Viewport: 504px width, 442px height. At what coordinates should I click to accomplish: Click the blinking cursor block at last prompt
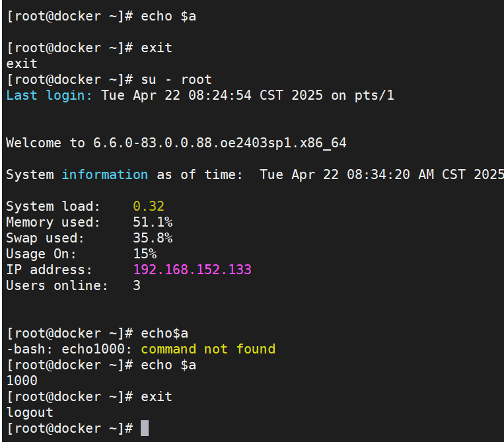coord(145,428)
